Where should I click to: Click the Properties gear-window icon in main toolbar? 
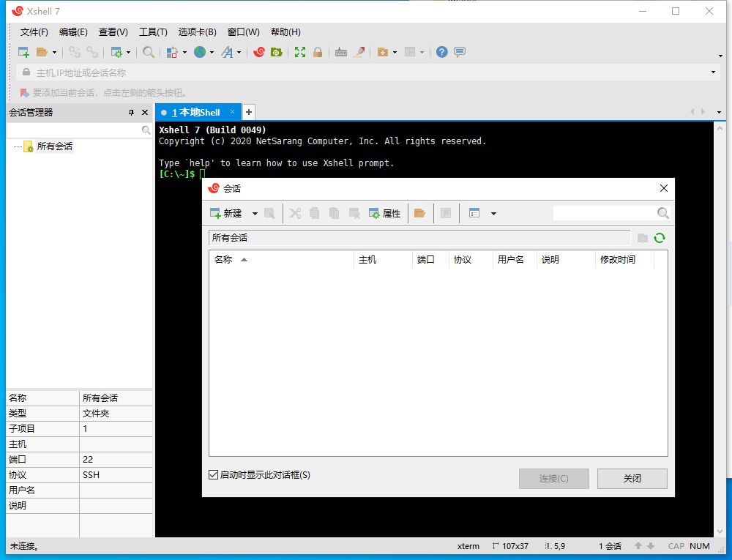(116, 52)
